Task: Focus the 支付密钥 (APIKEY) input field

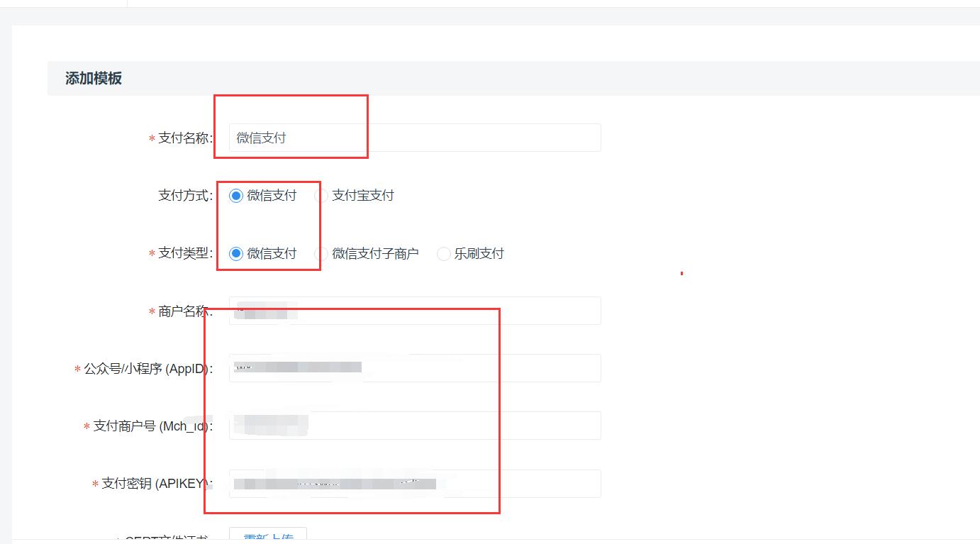Action: [415, 484]
